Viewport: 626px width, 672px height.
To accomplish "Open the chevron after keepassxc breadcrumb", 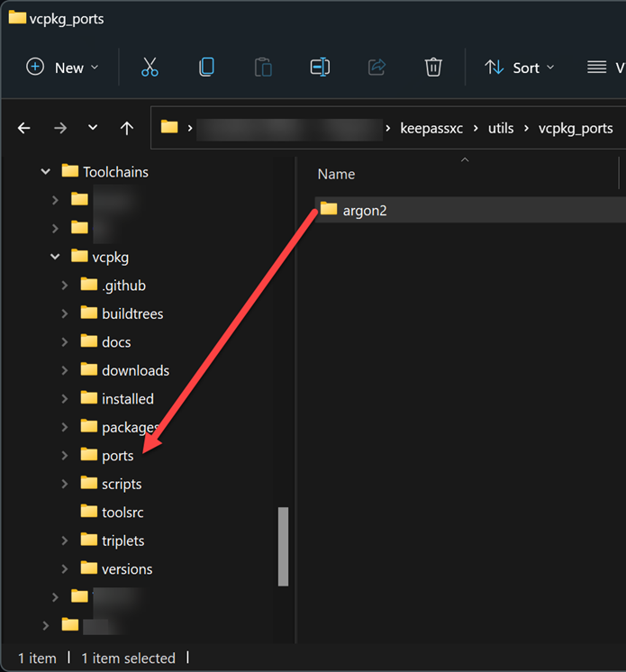I will [x=476, y=128].
